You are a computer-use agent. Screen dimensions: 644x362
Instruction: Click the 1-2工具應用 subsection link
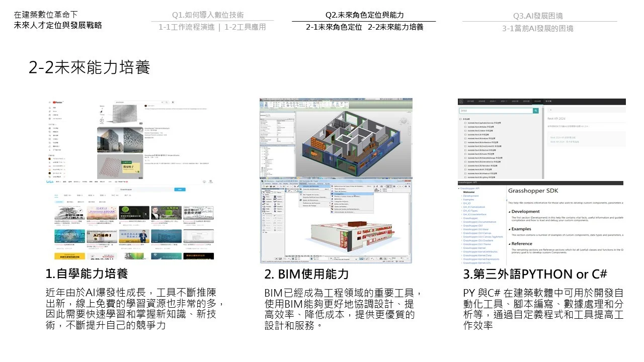pyautogui.click(x=245, y=27)
